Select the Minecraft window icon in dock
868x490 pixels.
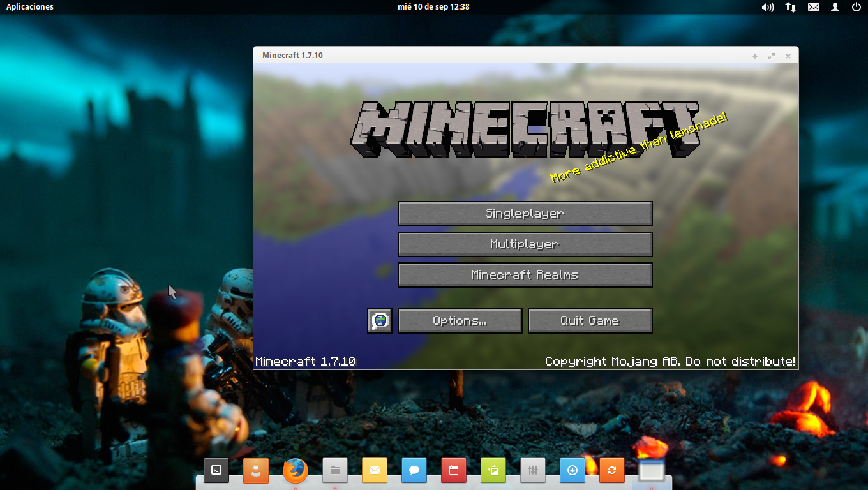(x=652, y=471)
